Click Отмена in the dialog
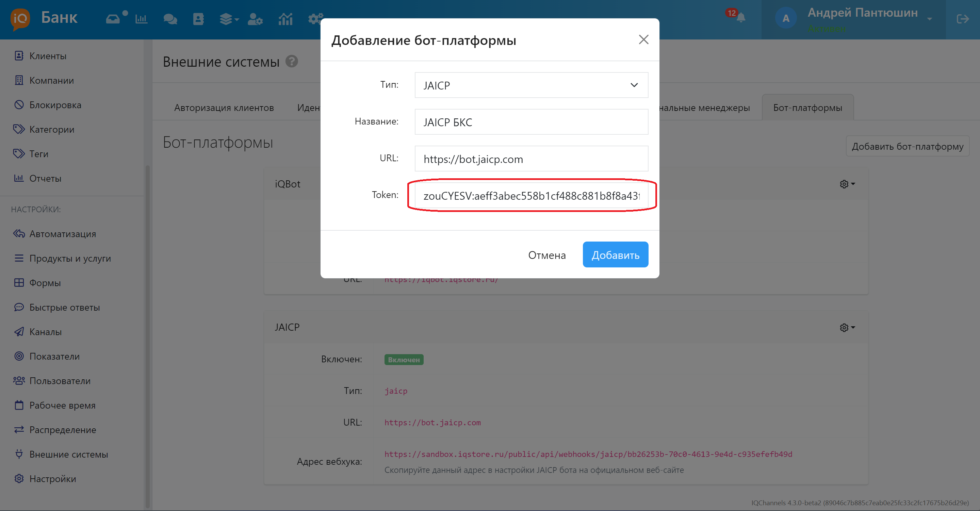Image resolution: width=980 pixels, height=511 pixels. pos(547,255)
